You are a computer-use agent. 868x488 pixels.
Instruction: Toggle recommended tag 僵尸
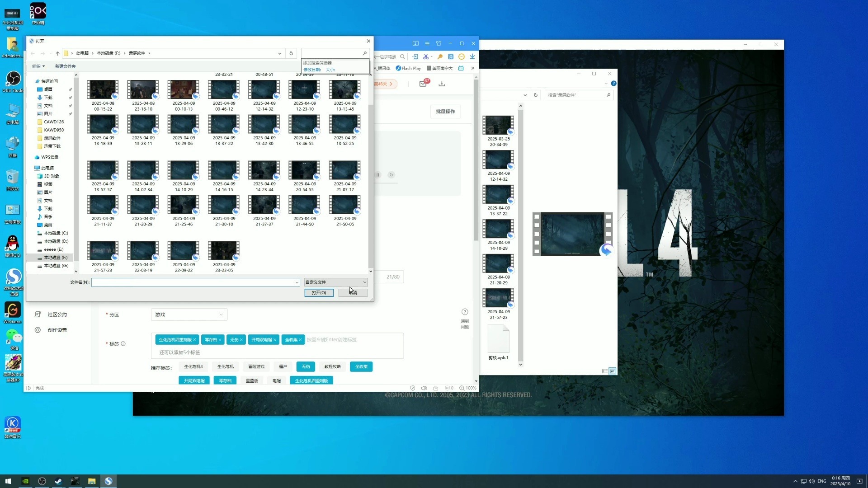[283, 366]
